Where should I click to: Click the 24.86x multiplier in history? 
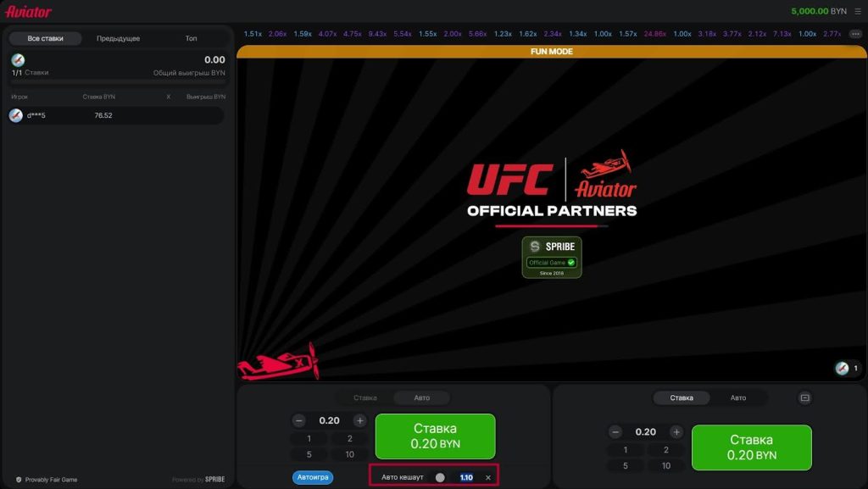[x=654, y=34]
